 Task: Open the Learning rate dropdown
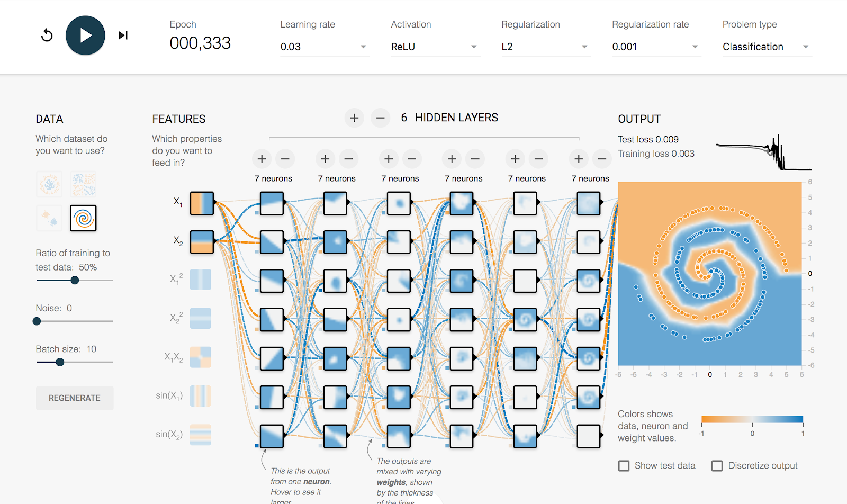[324, 47]
